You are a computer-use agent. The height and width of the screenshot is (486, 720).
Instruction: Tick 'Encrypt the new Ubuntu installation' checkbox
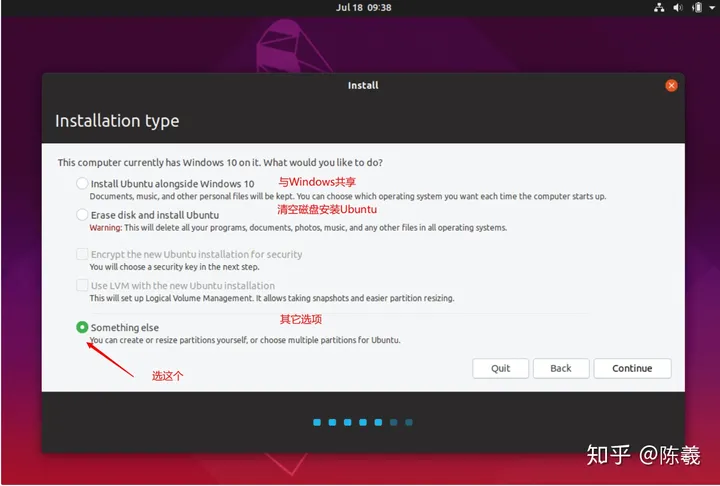(82, 254)
